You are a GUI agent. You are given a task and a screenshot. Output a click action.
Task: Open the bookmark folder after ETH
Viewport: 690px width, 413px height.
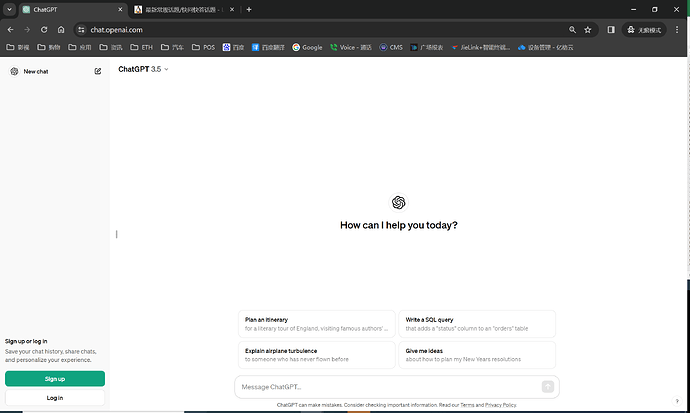click(172, 47)
